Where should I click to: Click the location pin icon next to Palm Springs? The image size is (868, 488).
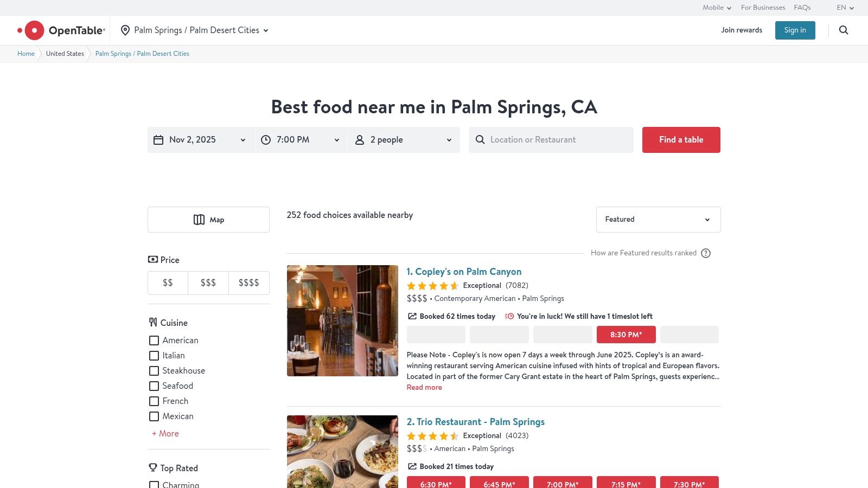(125, 30)
